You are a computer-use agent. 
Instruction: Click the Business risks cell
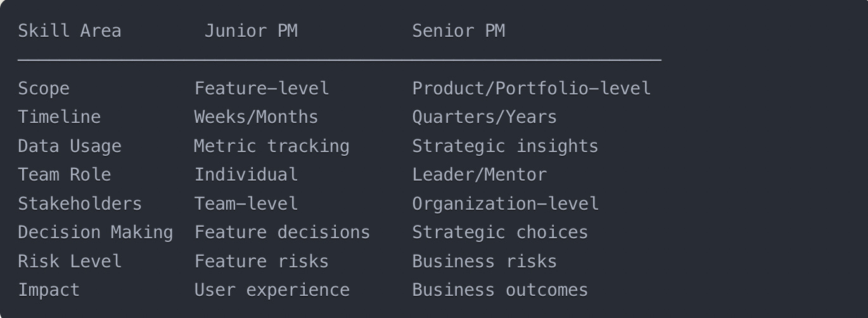point(485,261)
